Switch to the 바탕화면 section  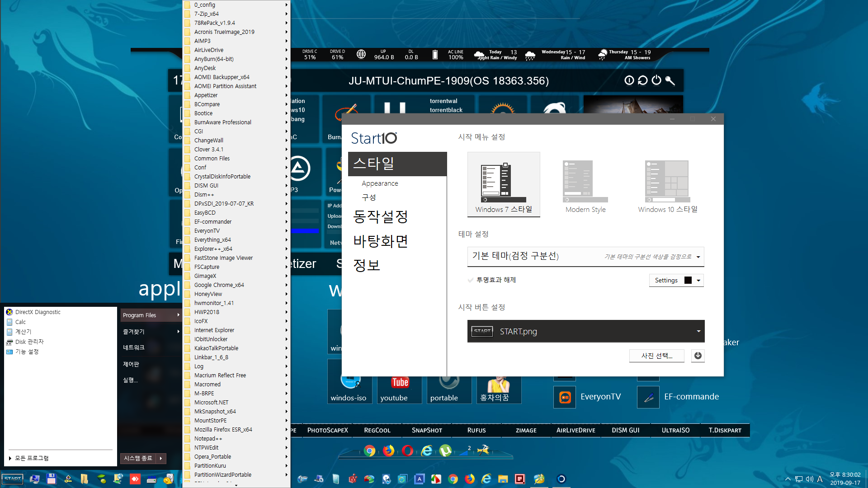[x=380, y=241]
